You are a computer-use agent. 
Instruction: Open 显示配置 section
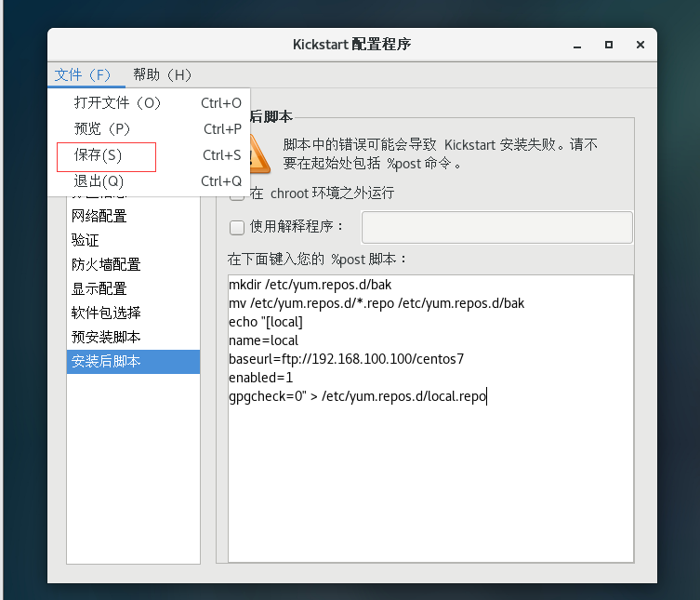tap(133, 288)
